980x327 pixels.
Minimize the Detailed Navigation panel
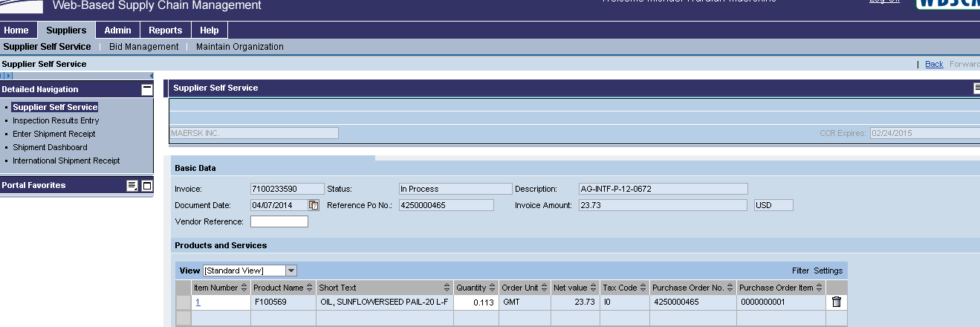click(147, 89)
